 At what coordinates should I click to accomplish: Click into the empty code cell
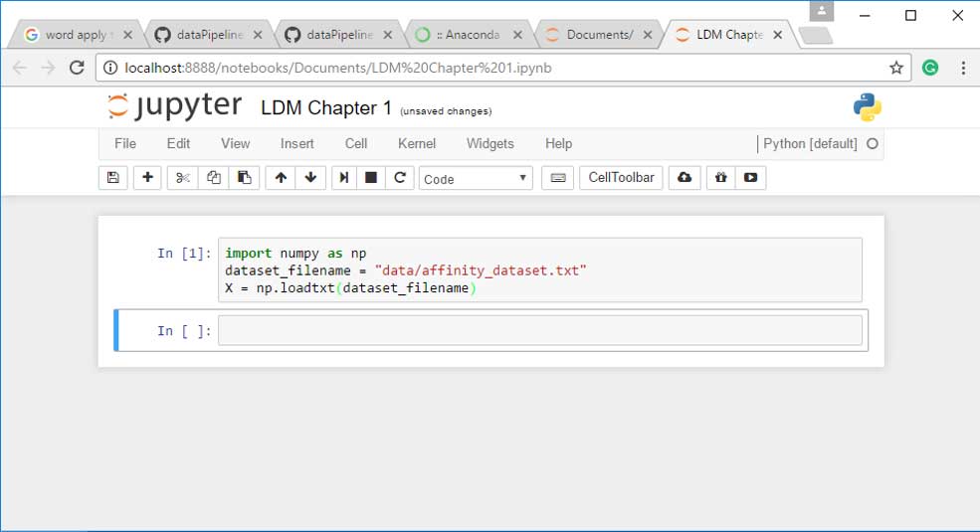click(x=539, y=331)
